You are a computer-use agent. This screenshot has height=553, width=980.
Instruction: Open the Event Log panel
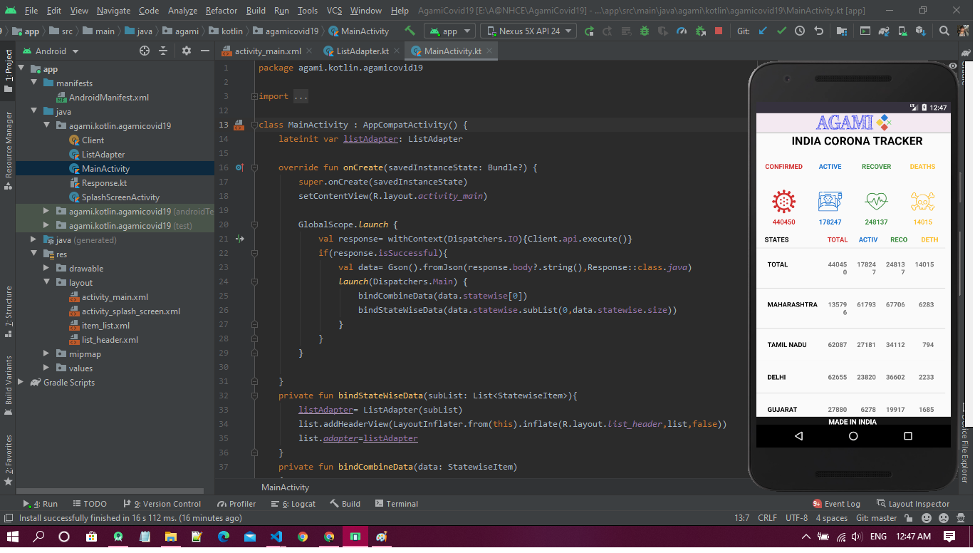click(836, 504)
